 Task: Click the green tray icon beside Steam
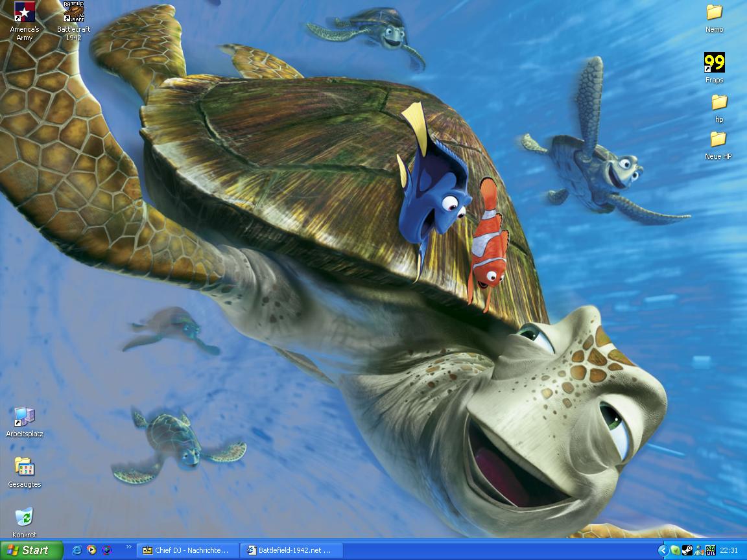tap(676, 550)
